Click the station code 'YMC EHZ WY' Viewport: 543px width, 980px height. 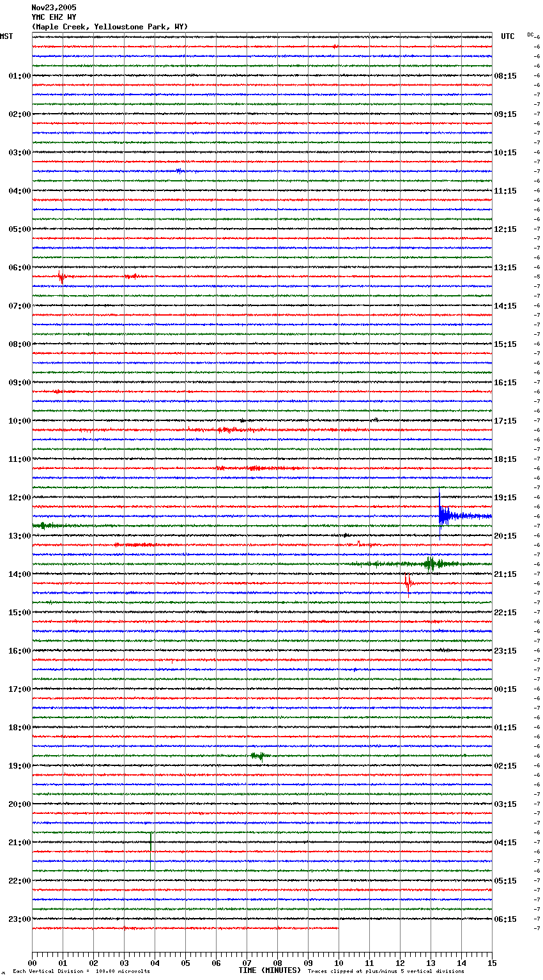(54, 17)
